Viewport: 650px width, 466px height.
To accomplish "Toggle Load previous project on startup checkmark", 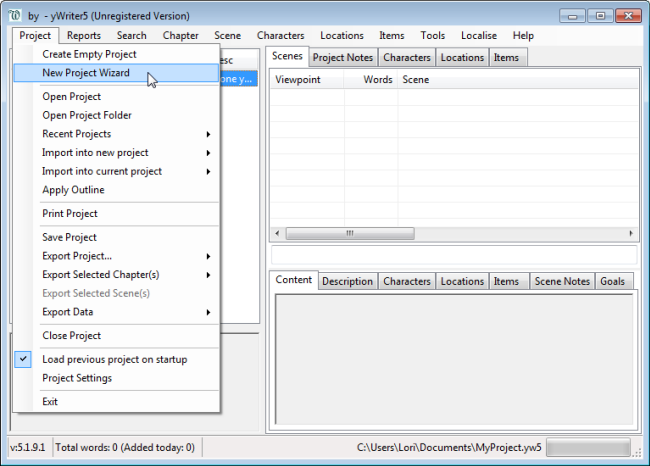I will point(23,359).
